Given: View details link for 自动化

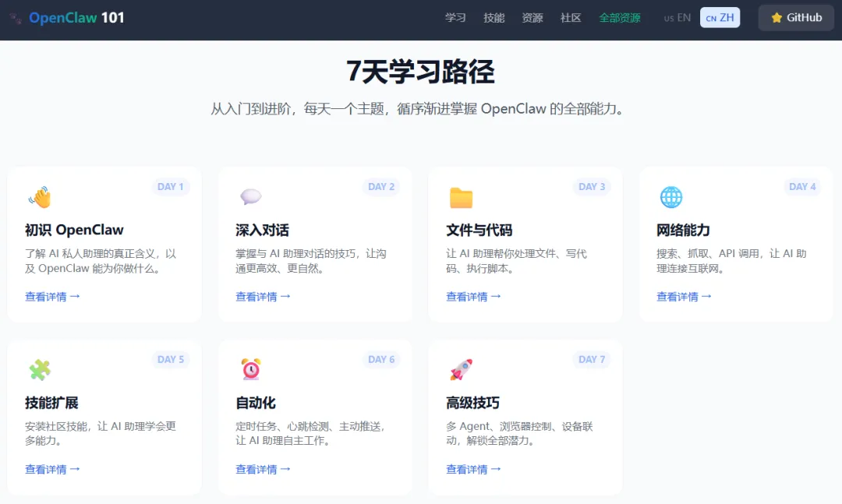Looking at the screenshot, I should click(263, 469).
